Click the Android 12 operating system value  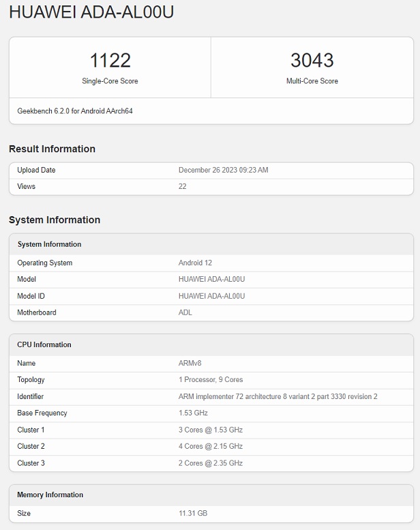pos(196,263)
